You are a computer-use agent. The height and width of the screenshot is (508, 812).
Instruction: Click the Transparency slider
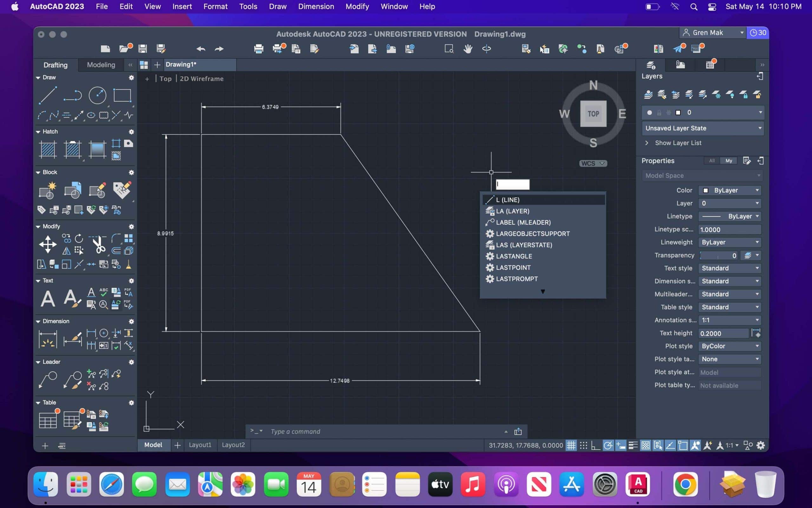tap(718, 256)
